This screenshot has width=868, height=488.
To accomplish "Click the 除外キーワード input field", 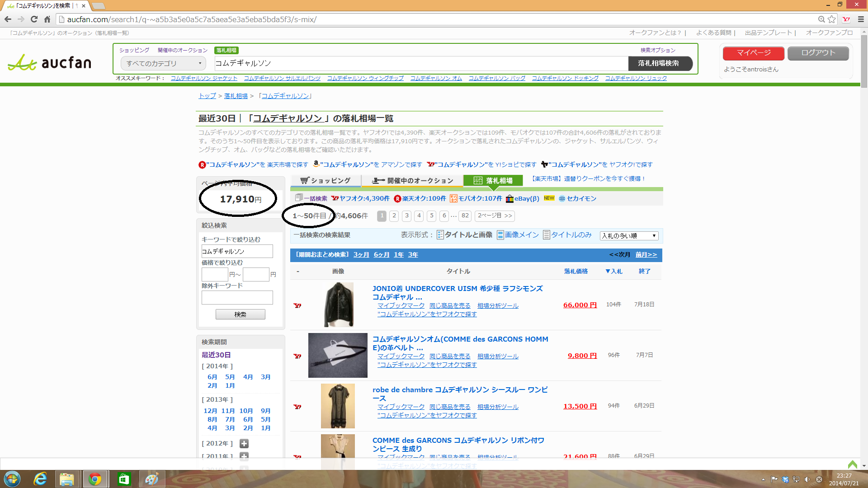I will click(x=237, y=297).
